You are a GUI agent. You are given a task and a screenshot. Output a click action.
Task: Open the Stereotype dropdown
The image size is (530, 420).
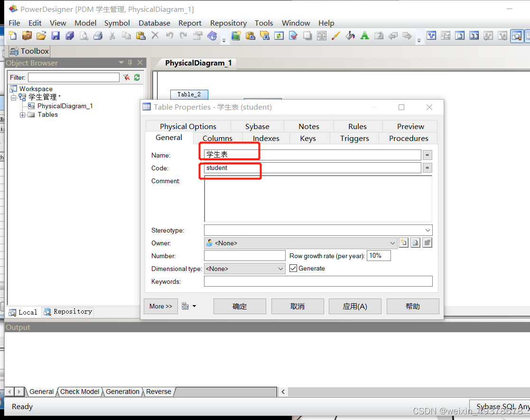(x=428, y=230)
